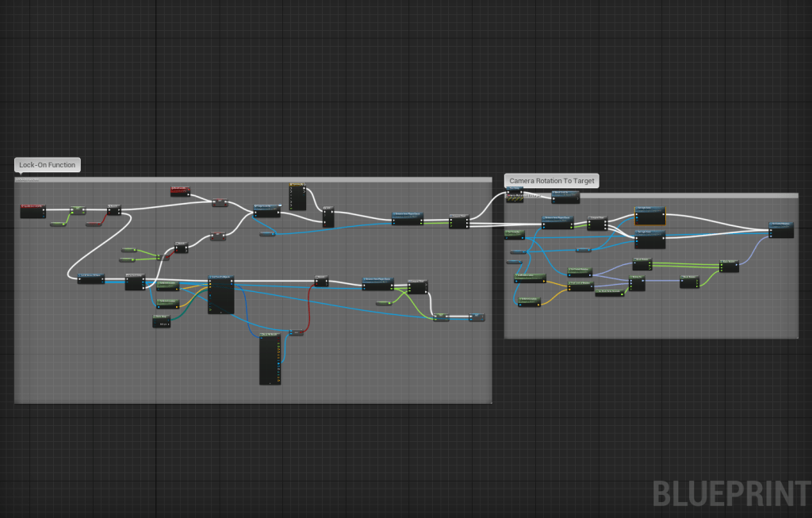The width and height of the screenshot is (812, 518).
Task: Select the Camera Rotation To Target label
Action: click(551, 181)
